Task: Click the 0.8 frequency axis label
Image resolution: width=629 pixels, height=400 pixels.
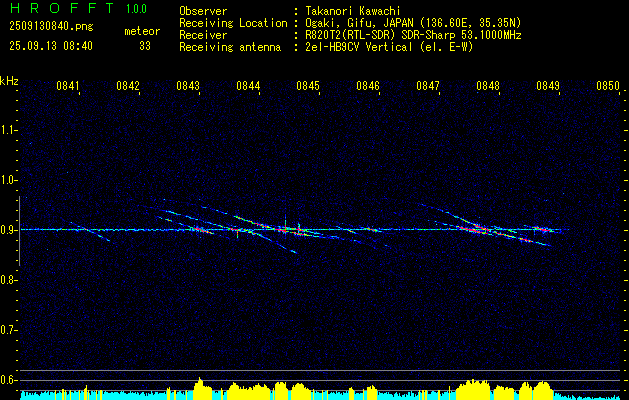Action: (x=8, y=280)
